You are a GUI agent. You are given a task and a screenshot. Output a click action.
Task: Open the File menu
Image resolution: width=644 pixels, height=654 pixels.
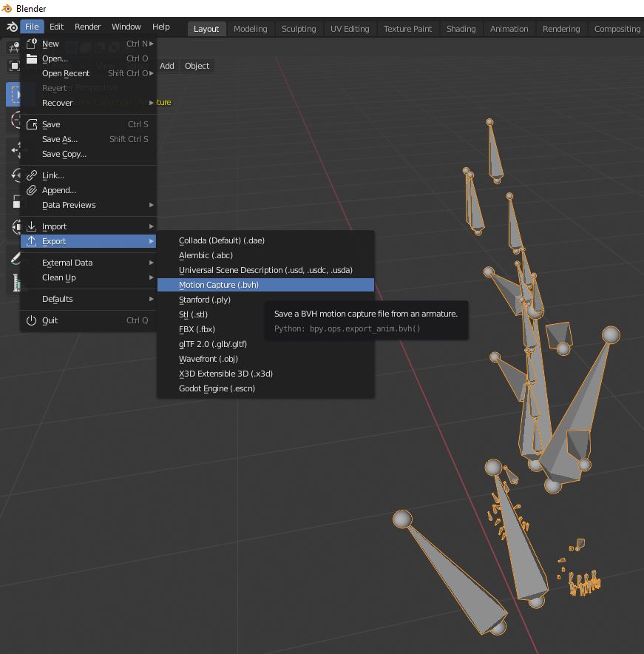point(32,27)
